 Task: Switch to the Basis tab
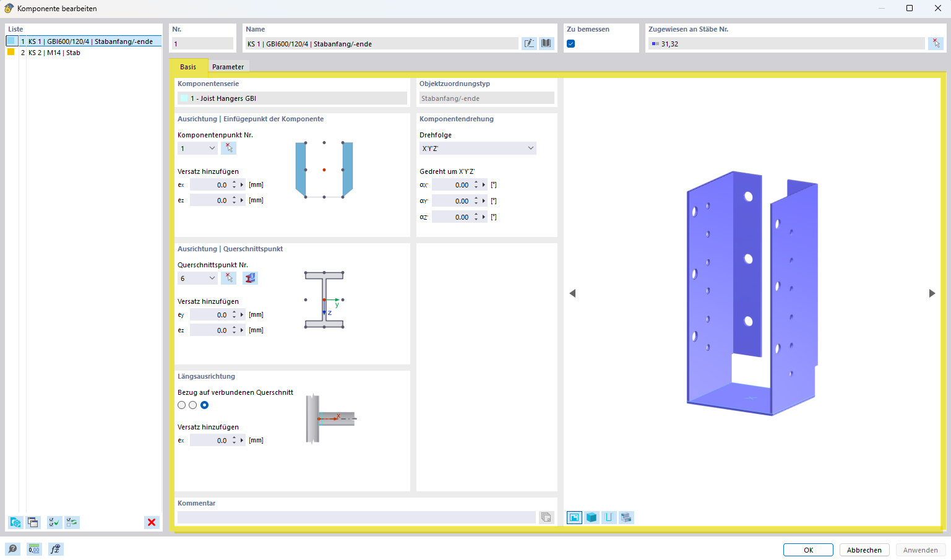pyautogui.click(x=188, y=66)
